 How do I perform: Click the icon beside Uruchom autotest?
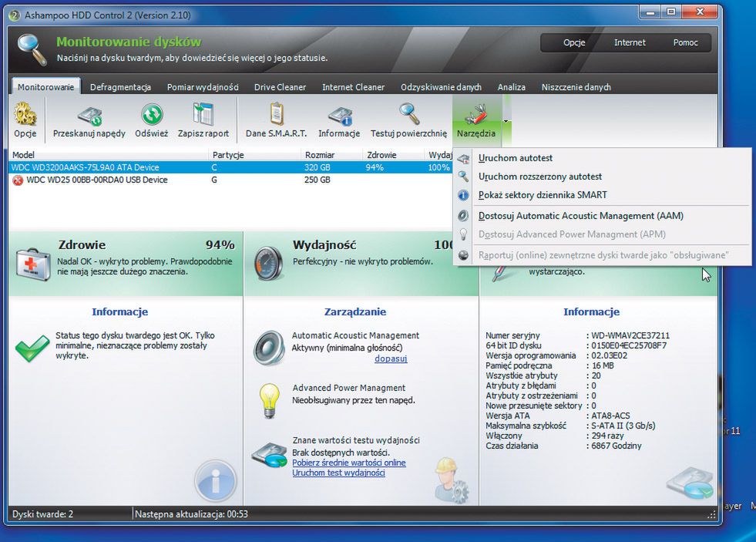click(463, 159)
